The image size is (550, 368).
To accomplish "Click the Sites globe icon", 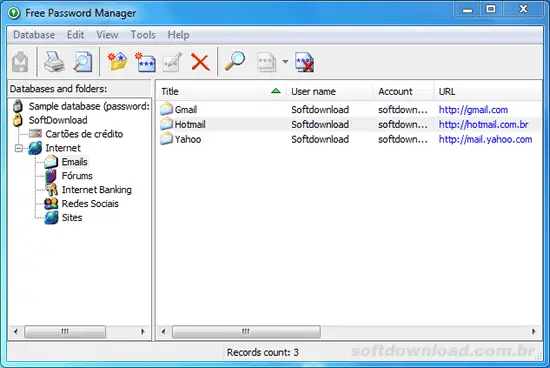I will pos(51,218).
